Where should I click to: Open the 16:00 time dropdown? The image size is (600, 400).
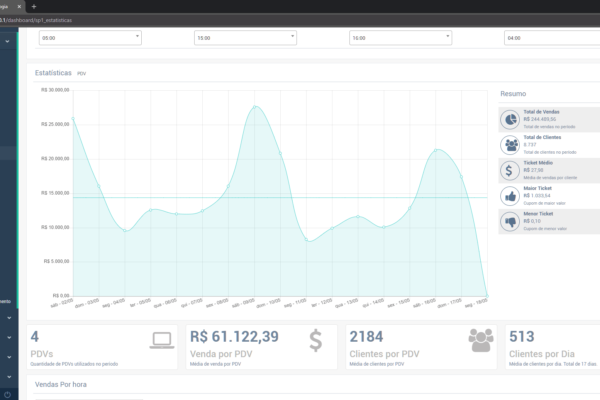pyautogui.click(x=401, y=38)
